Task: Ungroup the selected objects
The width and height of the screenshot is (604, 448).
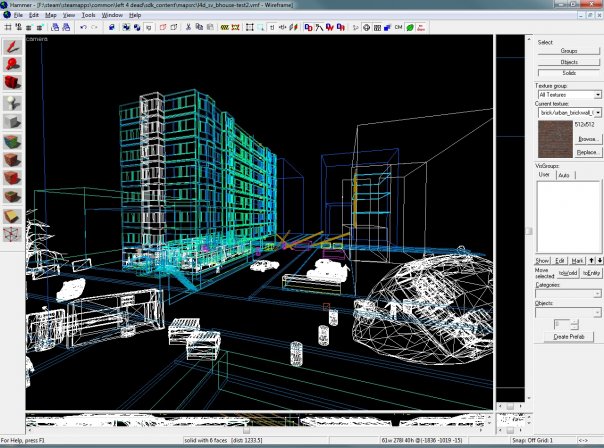Action: click(x=137, y=27)
